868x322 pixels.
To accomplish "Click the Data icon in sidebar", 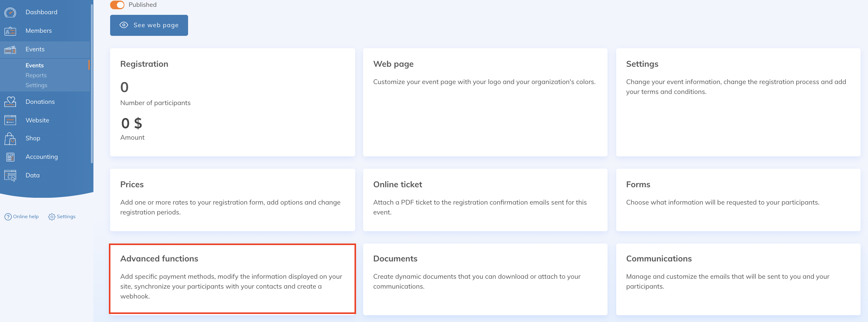I will (10, 175).
